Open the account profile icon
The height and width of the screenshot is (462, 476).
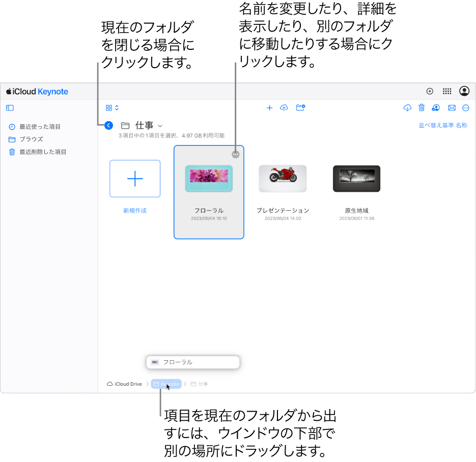(x=464, y=91)
